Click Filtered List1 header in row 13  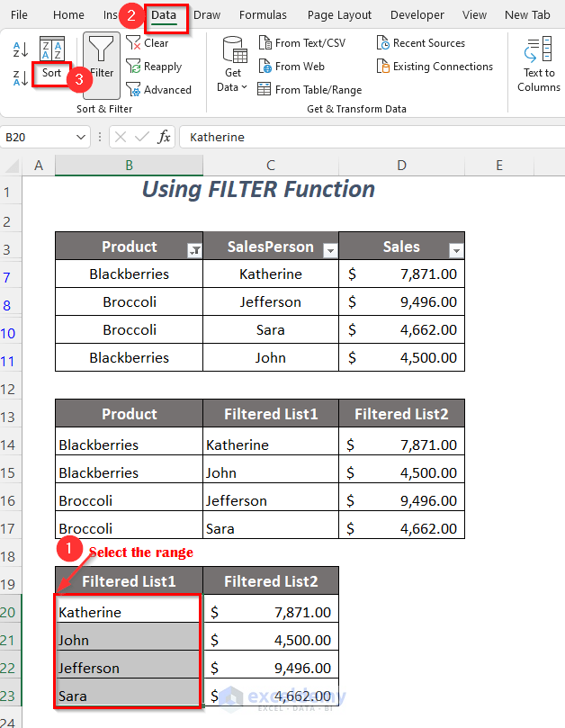pos(271,414)
